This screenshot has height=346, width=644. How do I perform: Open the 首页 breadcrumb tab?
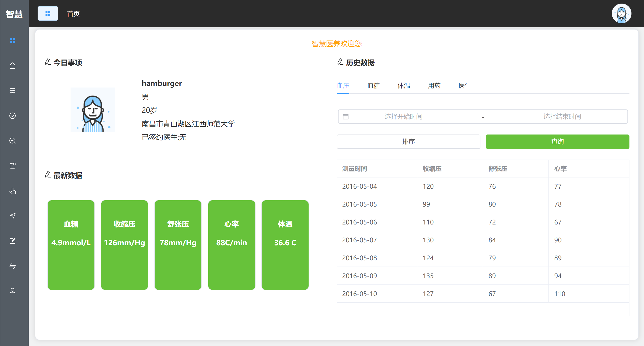73,14
